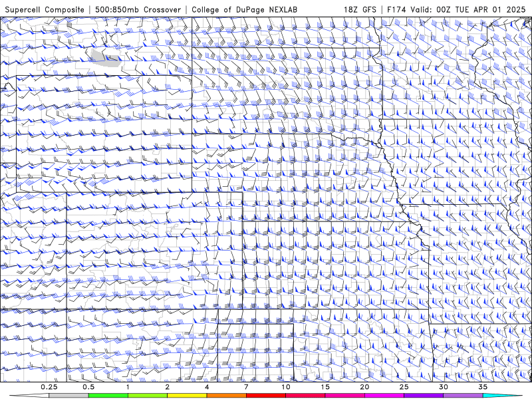Click the '25' legend value

click(404, 387)
